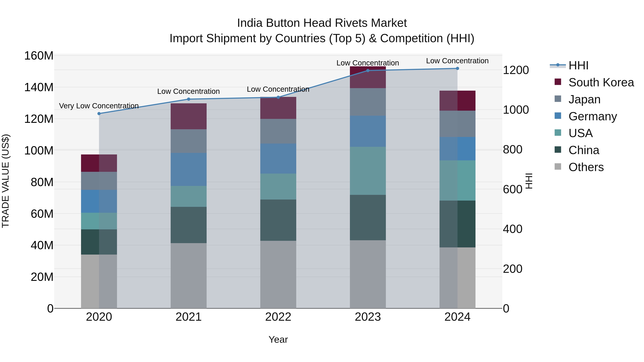Image resolution: width=644 pixels, height=362 pixels.
Task: Click the Others segment of the 2021 bar
Action: pos(189,276)
